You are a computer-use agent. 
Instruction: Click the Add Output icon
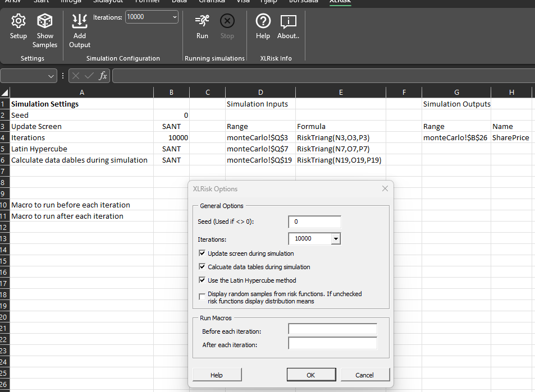(x=80, y=21)
